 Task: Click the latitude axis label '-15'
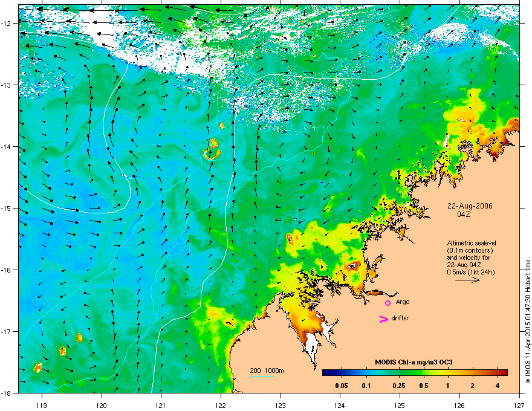point(6,208)
